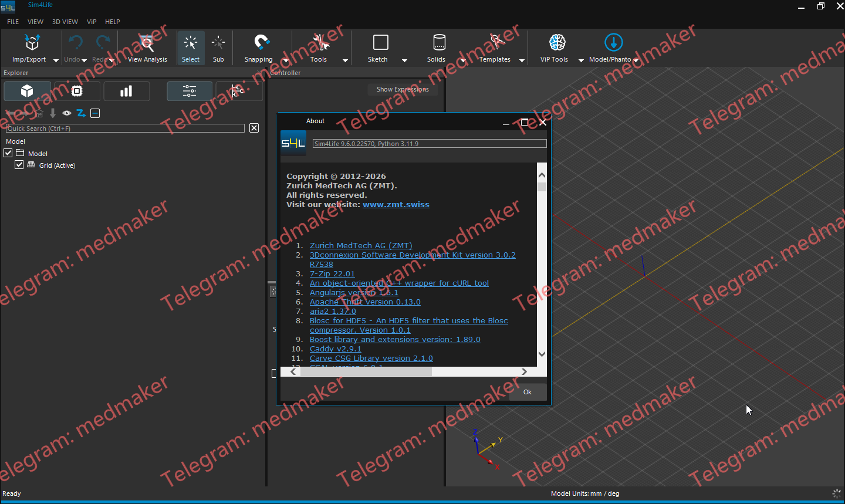Click the Redo arrow icon
845x504 pixels.
[103, 42]
